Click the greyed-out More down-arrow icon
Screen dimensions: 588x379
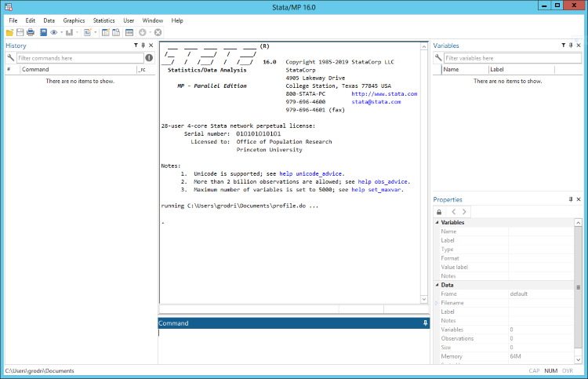coord(143,33)
